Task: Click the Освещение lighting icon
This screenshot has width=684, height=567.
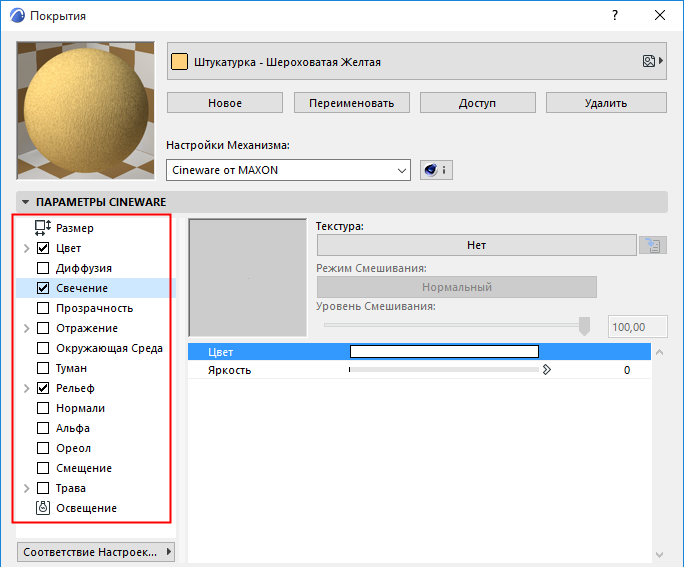Action: click(x=43, y=508)
